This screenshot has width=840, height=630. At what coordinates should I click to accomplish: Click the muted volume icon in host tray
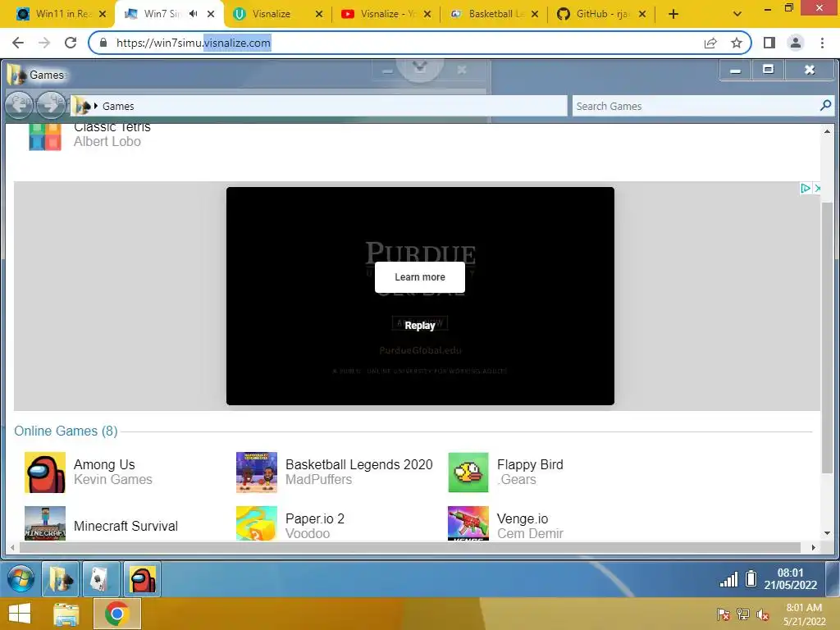tap(763, 614)
